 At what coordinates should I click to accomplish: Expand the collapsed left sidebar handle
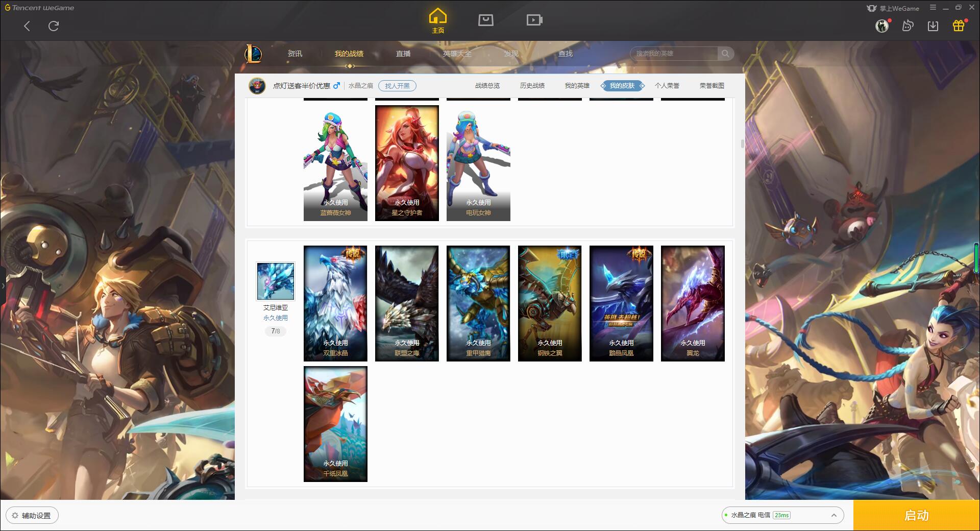click(3, 285)
